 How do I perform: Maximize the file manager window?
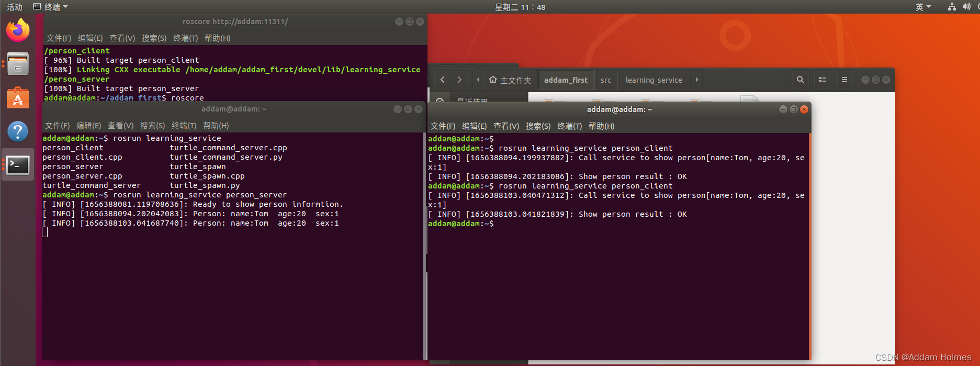[876, 80]
